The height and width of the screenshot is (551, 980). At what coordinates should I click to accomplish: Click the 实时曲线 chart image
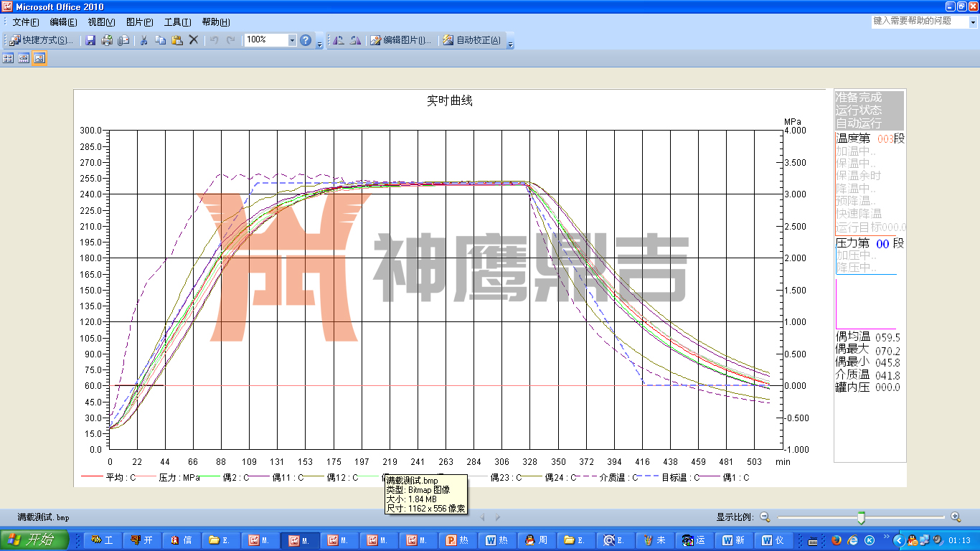point(489,288)
